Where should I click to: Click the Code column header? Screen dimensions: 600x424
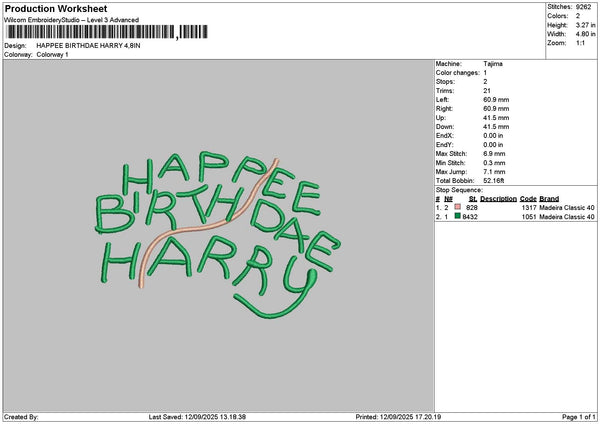pyautogui.click(x=528, y=199)
